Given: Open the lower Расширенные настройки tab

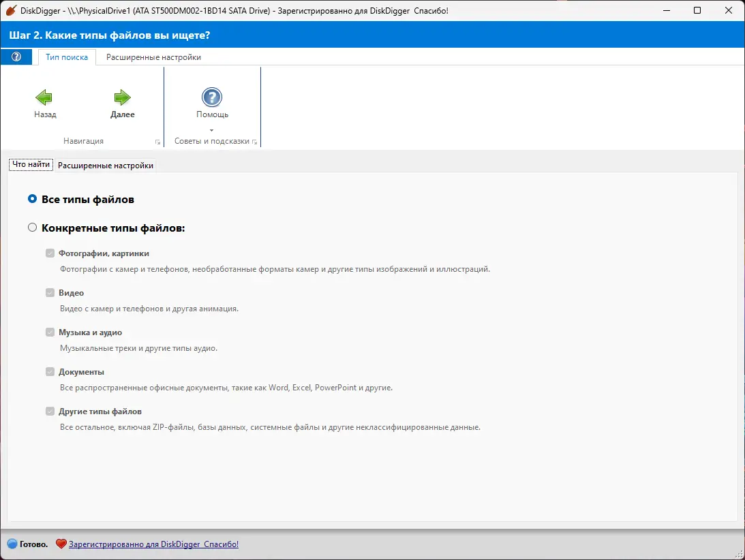Looking at the screenshot, I should (106, 166).
